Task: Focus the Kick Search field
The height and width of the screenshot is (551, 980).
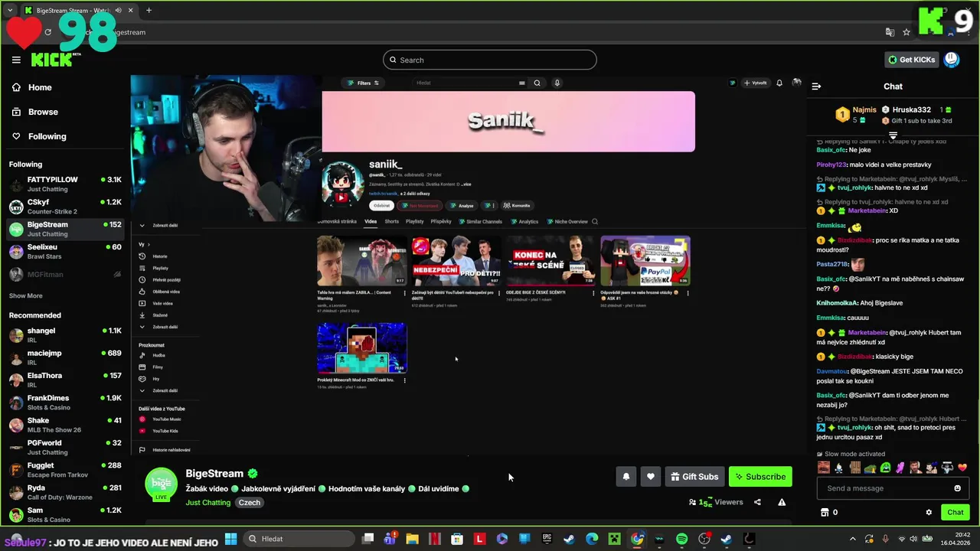Action: 490,60
